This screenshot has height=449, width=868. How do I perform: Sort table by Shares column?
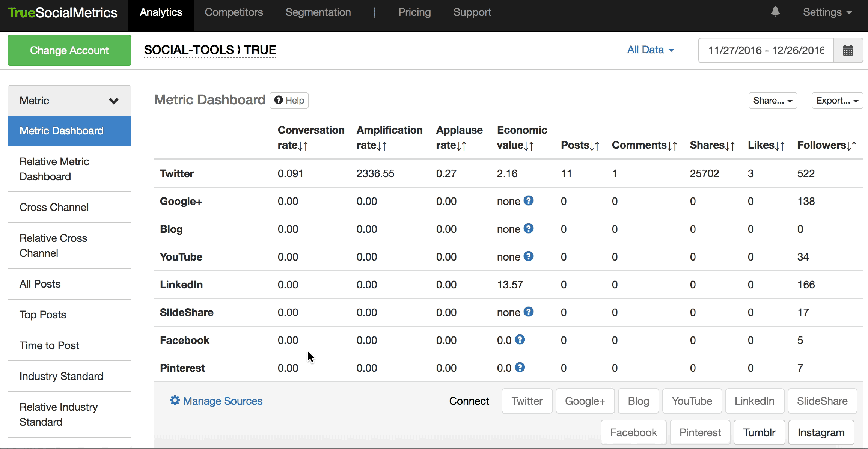pos(730,146)
